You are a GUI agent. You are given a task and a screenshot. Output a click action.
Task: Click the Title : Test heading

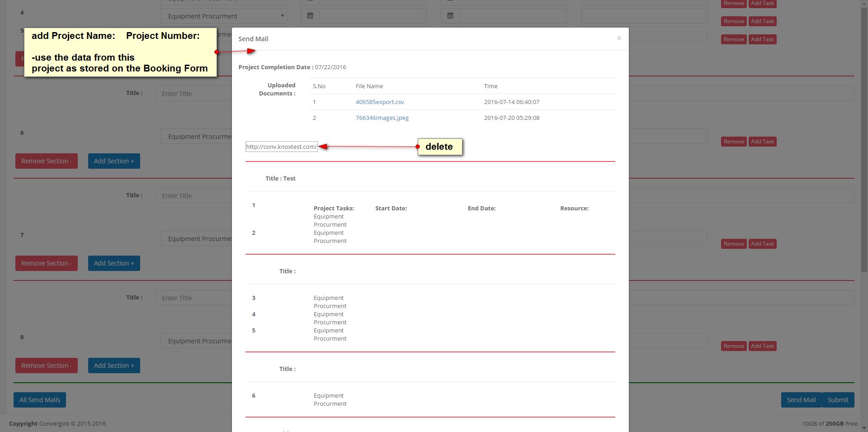pyautogui.click(x=280, y=178)
